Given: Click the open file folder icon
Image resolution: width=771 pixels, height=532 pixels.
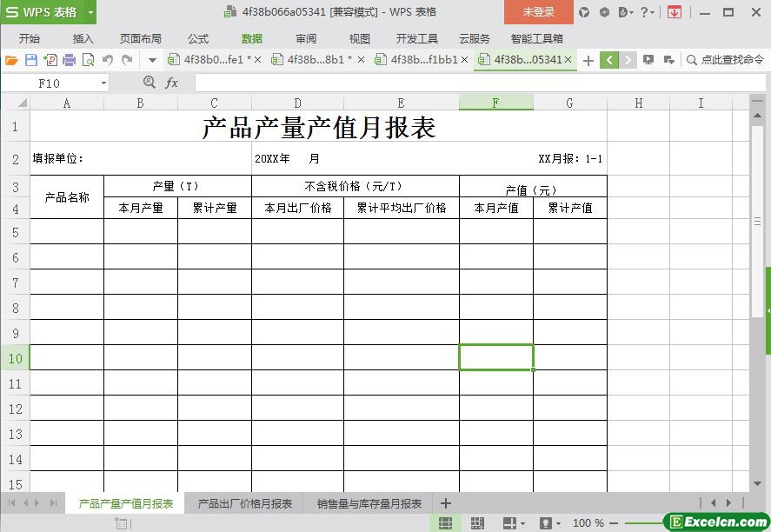Looking at the screenshot, I should [x=11, y=60].
